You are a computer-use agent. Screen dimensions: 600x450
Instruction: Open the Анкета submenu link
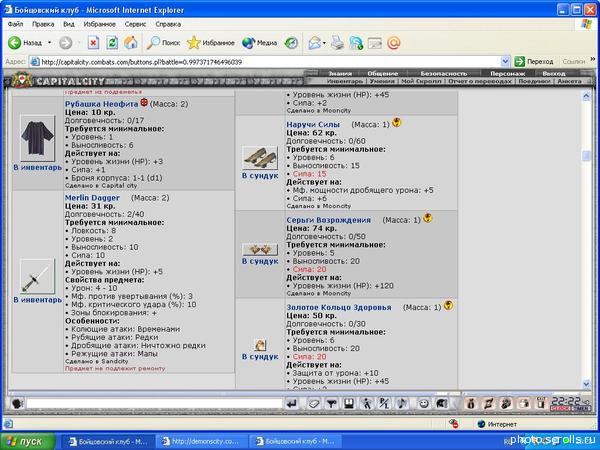[569, 81]
